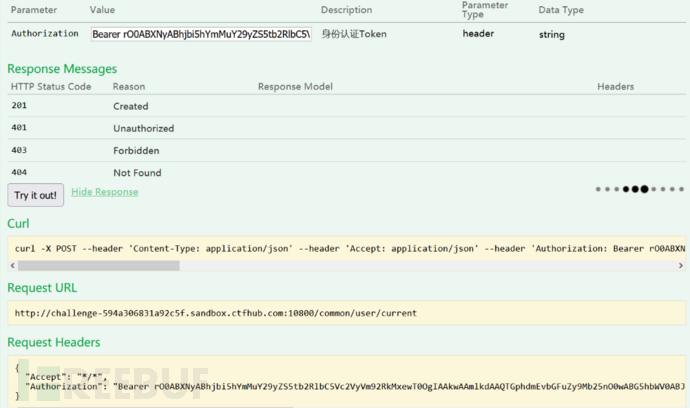Click the Parameter Type column header
This screenshot has width=690, height=408.
click(484, 10)
